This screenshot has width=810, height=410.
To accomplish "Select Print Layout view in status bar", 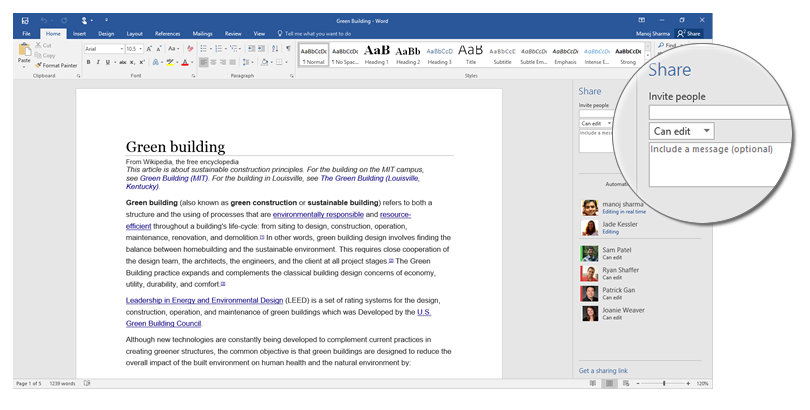I will point(610,384).
